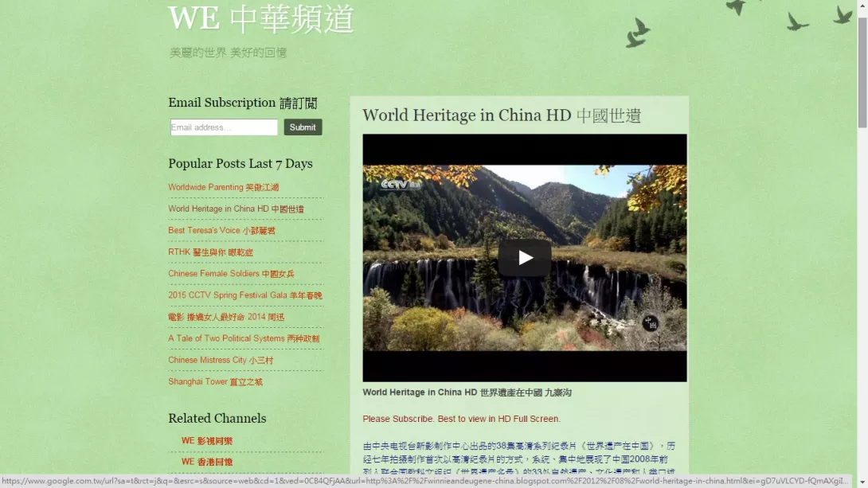Click the Email Subscription heading
This screenshot has width=868, height=488.
(242, 103)
